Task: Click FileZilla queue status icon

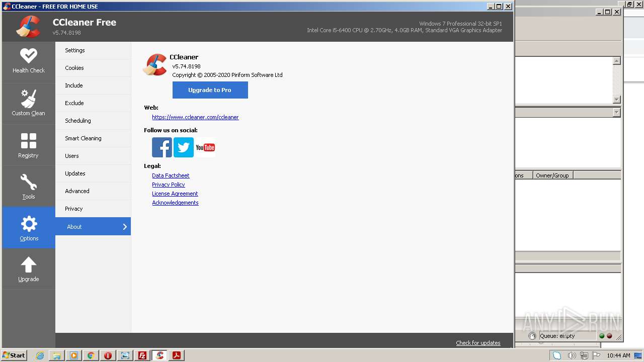Action: [x=532, y=336]
